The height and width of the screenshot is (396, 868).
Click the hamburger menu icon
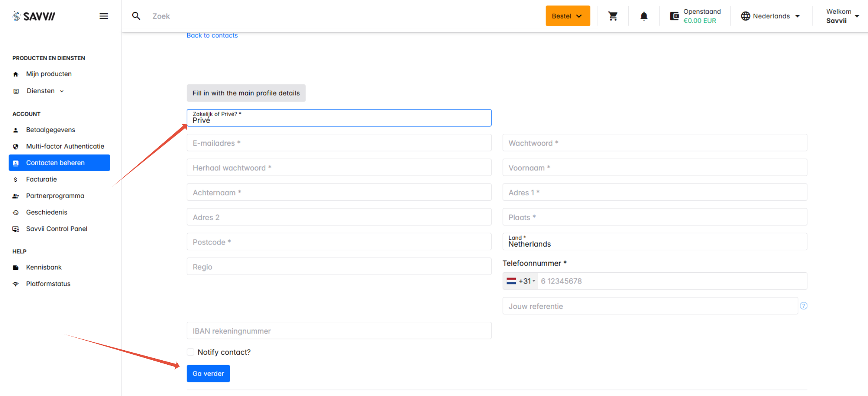(104, 16)
